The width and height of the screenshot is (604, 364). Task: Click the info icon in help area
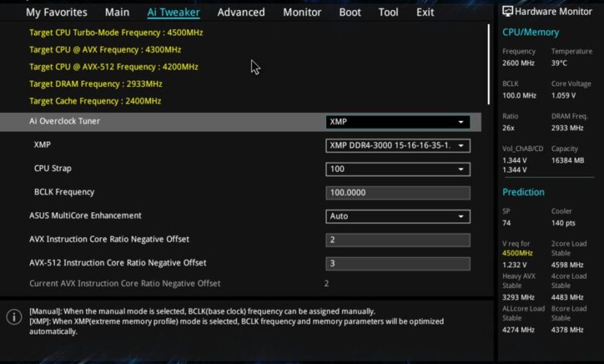pos(14,317)
